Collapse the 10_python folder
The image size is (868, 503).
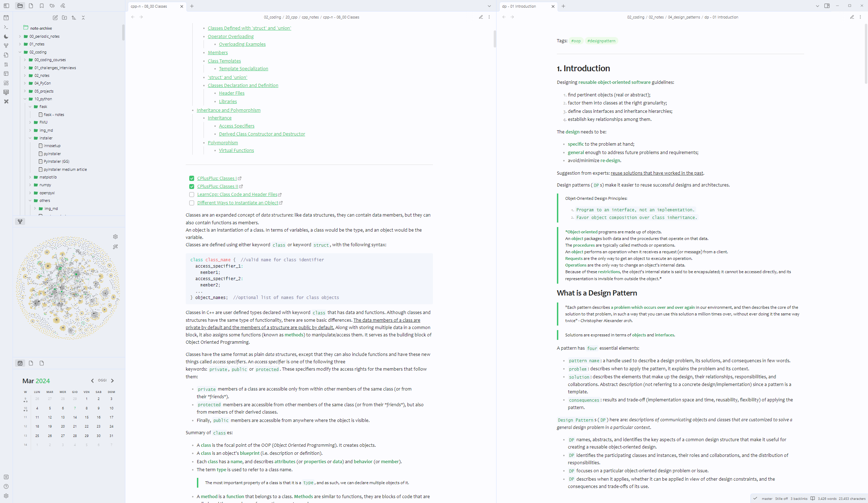(25, 99)
